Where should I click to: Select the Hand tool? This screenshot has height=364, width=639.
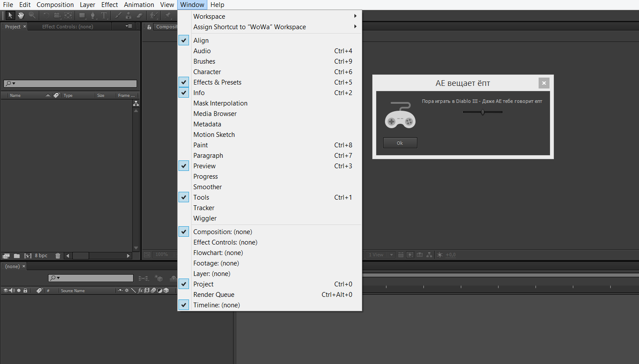click(x=21, y=15)
